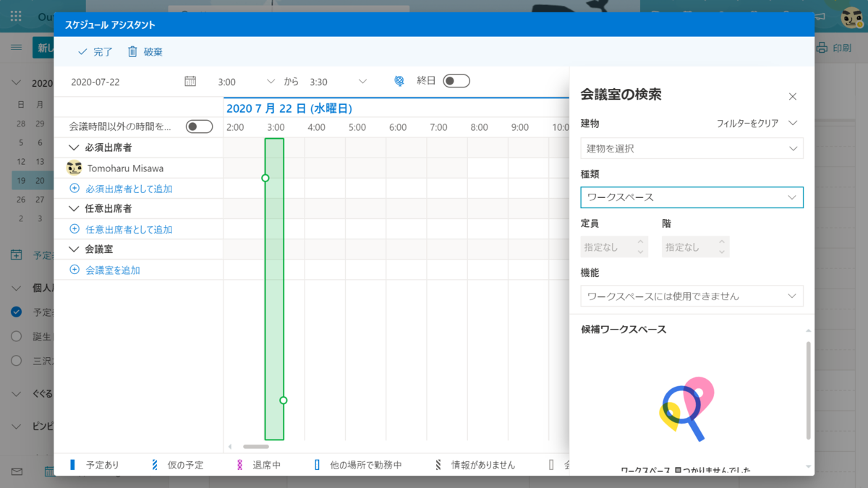Click the top handle of meeting time block
This screenshot has height=488, width=868.
click(x=265, y=178)
